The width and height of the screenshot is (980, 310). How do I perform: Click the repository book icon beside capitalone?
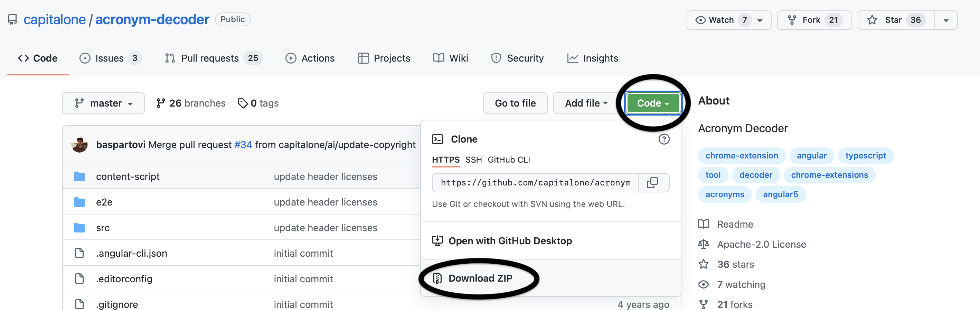click(x=12, y=19)
